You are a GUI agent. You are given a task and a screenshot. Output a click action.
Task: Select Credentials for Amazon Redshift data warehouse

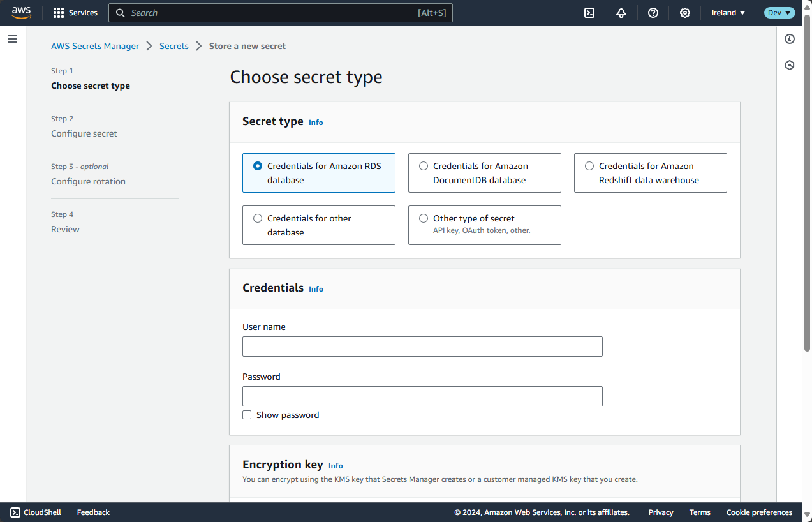pos(589,166)
